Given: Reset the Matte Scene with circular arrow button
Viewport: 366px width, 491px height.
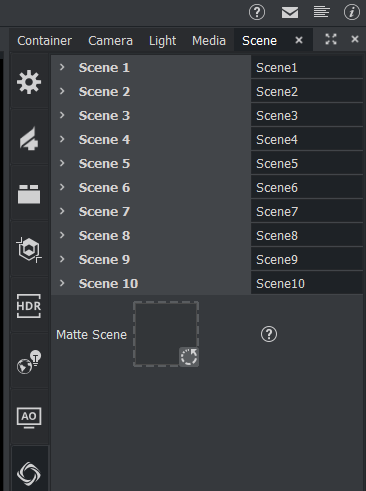Looking at the screenshot, I should coord(189,357).
